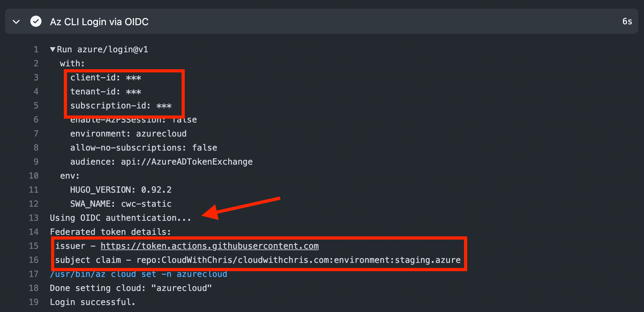Image resolution: width=644 pixels, height=312 pixels.
Task: Click the Federated token details heading line
Action: pos(110,232)
